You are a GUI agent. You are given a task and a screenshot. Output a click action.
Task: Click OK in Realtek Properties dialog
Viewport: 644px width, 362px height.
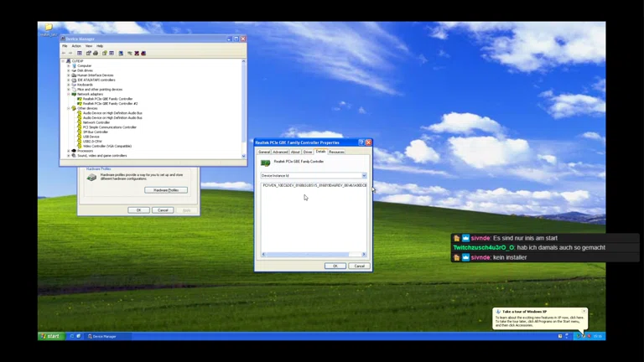[335, 266]
